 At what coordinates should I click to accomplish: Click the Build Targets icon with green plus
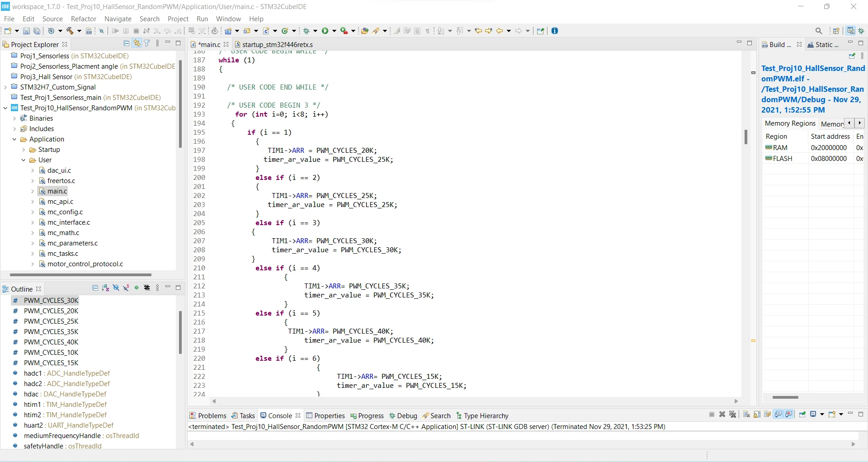[x=285, y=31]
